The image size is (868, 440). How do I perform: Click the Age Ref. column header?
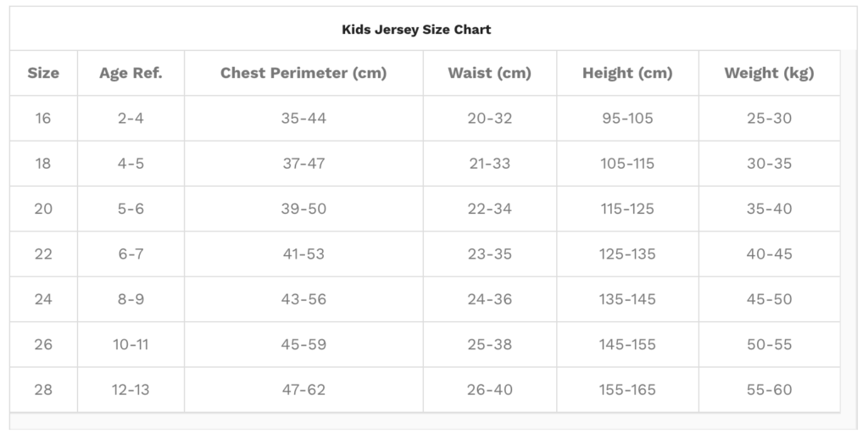coord(131,73)
